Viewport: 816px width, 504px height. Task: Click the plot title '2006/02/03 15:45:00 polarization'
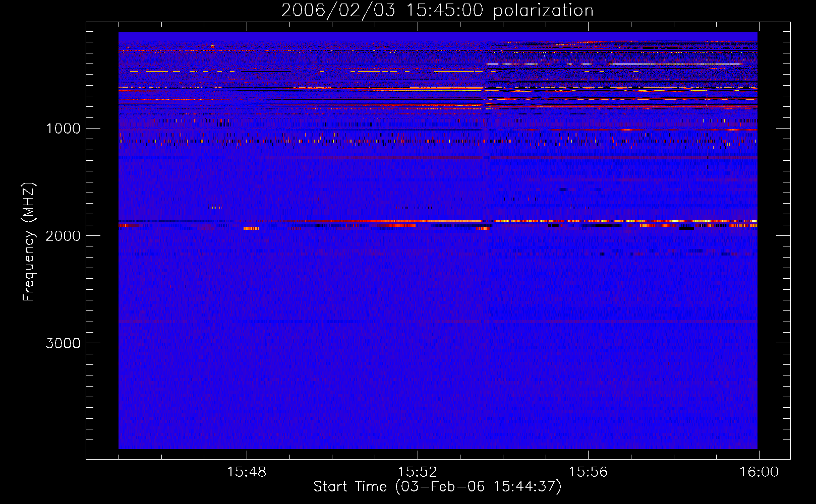437,11
